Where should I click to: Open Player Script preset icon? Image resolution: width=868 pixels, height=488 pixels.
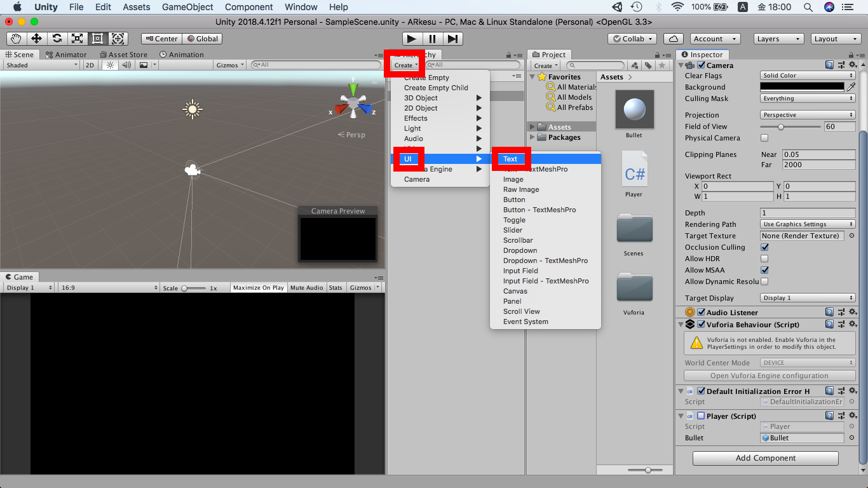pos(841,416)
